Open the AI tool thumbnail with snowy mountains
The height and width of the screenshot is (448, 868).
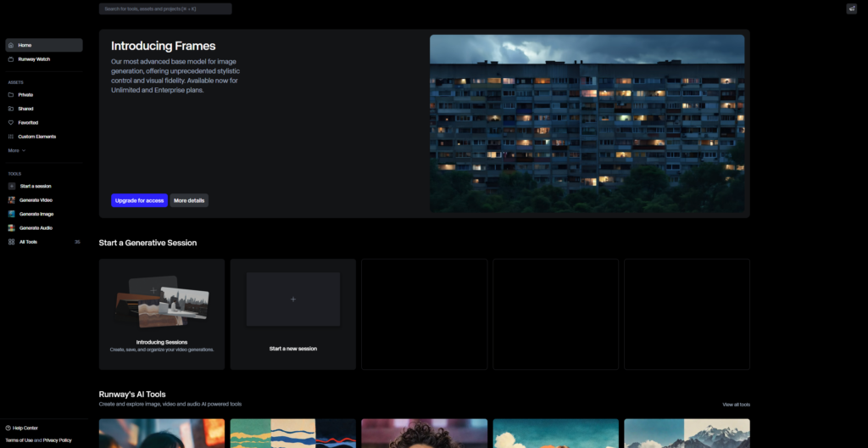687,434
